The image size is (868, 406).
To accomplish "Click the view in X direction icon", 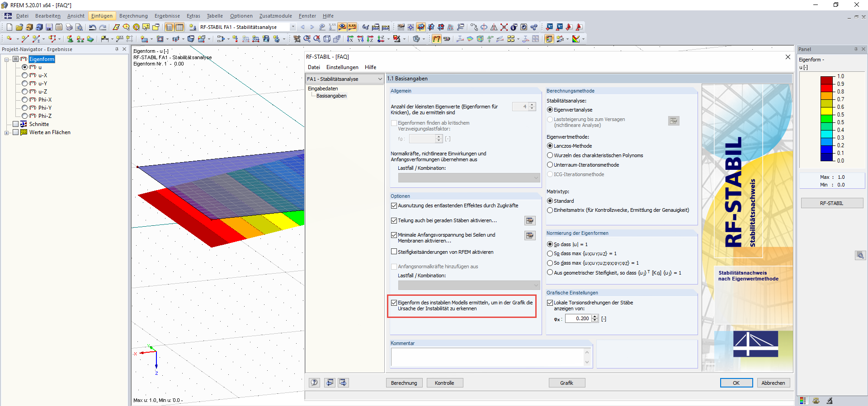I will point(350,39).
